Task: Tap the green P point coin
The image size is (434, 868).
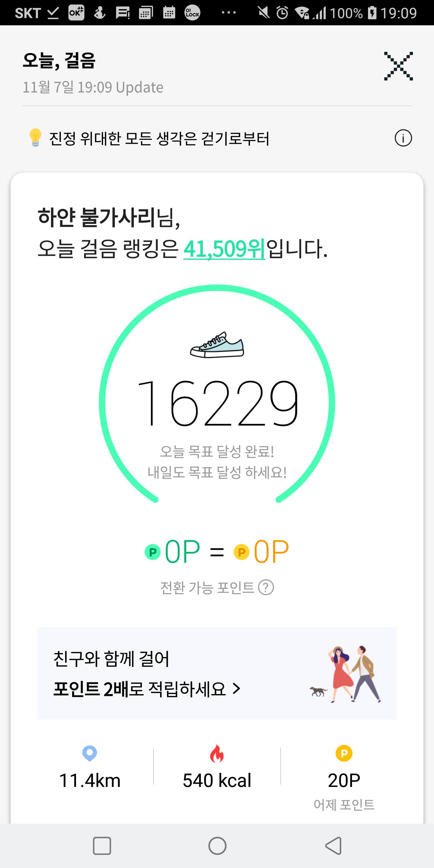Action: click(153, 552)
